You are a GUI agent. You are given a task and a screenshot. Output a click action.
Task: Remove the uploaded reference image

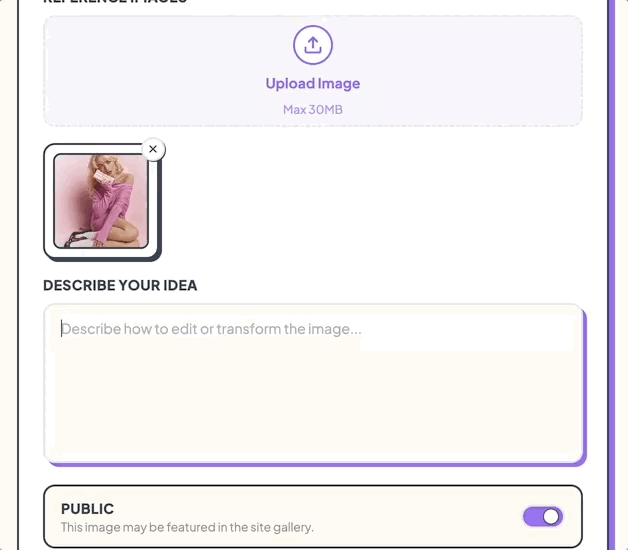153,149
